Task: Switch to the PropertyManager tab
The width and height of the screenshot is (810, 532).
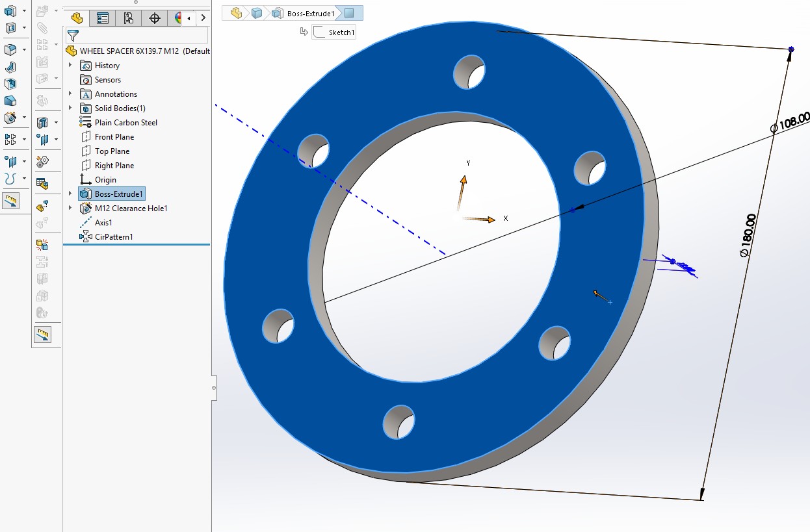Action: click(x=102, y=18)
